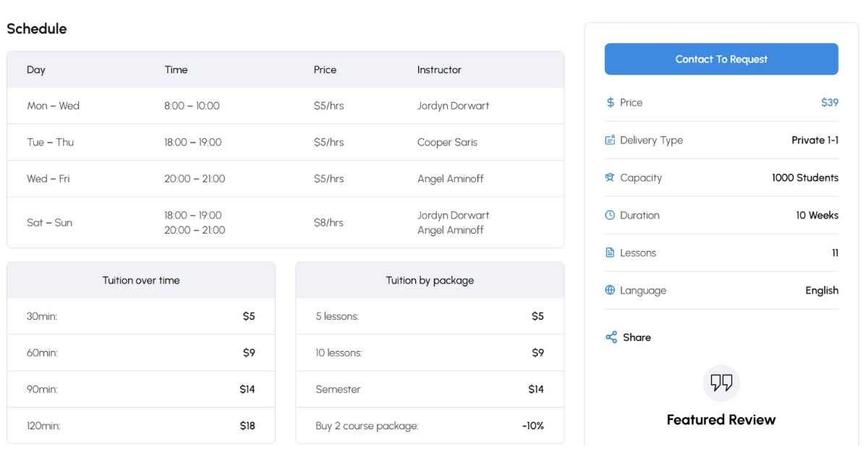
Task: Click the $39 price value
Action: [x=830, y=102]
